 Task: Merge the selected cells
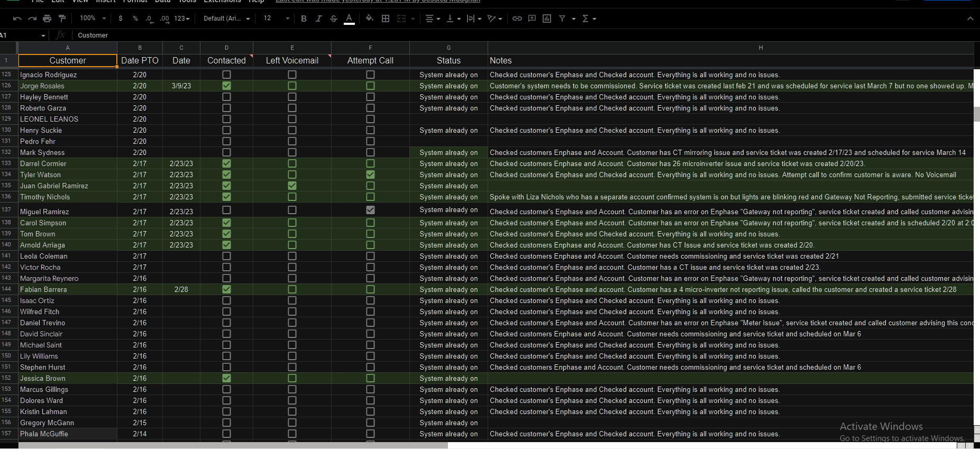tap(401, 19)
